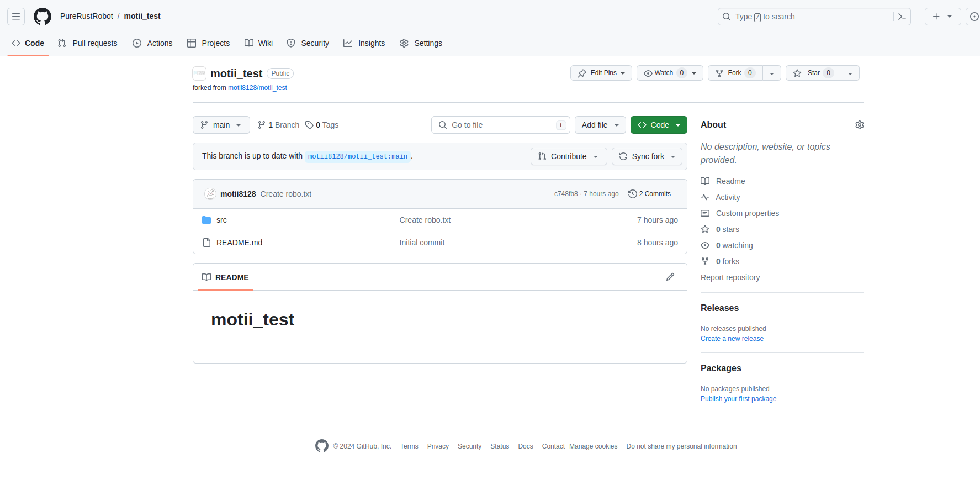
Task: Switch to the Projects tab
Action: (x=208, y=43)
